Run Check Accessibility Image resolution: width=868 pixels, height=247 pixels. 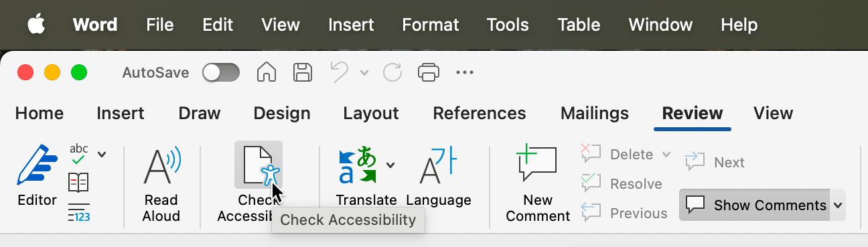[x=259, y=165]
